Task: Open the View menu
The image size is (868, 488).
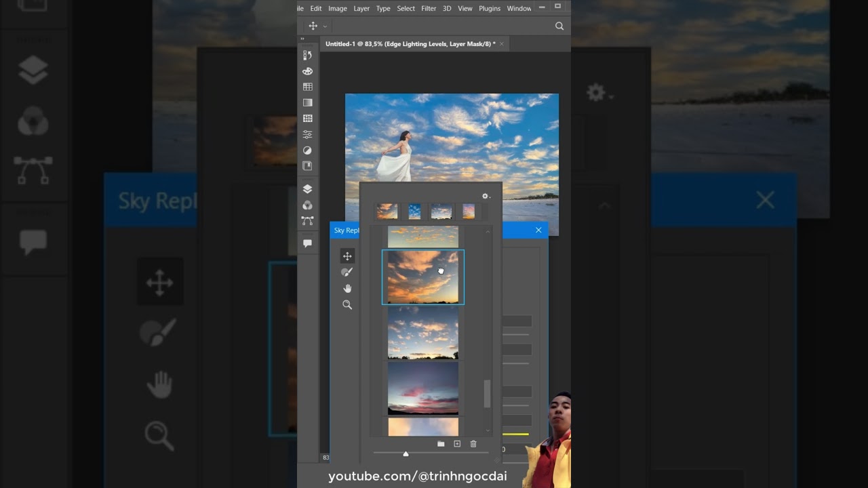Action: point(465,8)
